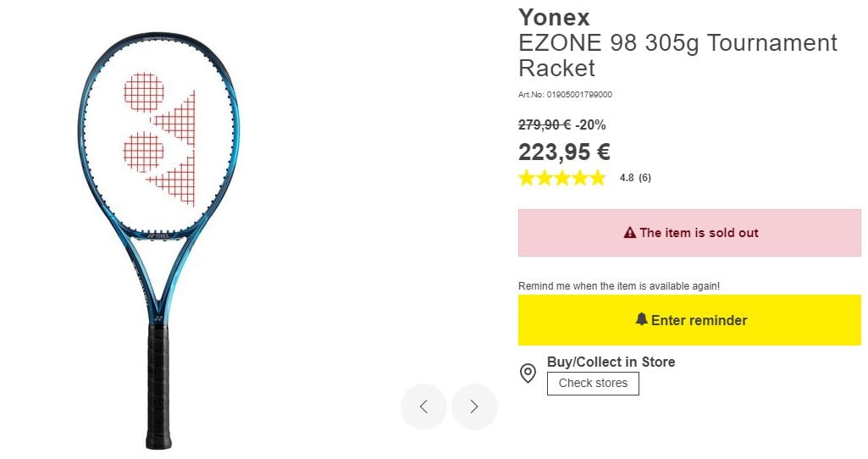Click the current price 223,95 €
Screen dimensions: 868x459
pyautogui.click(x=564, y=152)
